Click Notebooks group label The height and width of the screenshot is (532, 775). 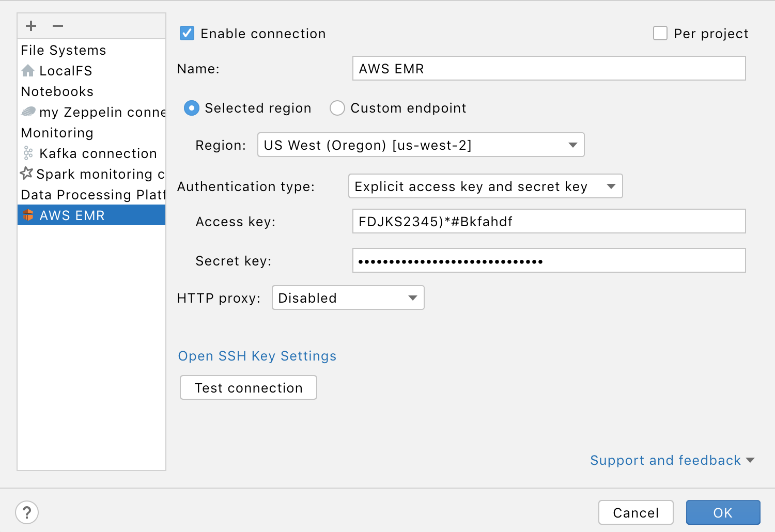click(57, 91)
